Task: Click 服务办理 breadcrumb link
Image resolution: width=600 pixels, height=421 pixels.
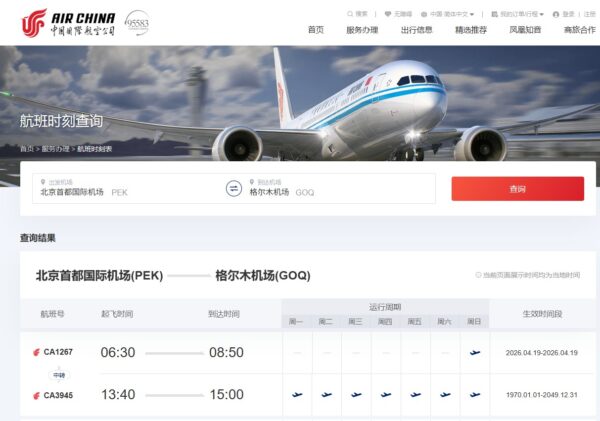Action: pyautogui.click(x=55, y=149)
